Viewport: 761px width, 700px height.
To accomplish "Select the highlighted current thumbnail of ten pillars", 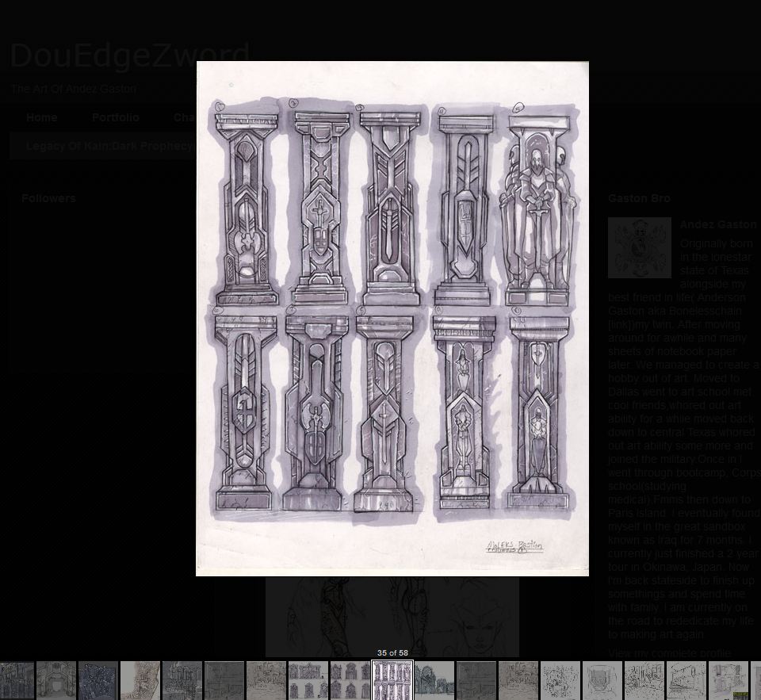I will [x=392, y=680].
